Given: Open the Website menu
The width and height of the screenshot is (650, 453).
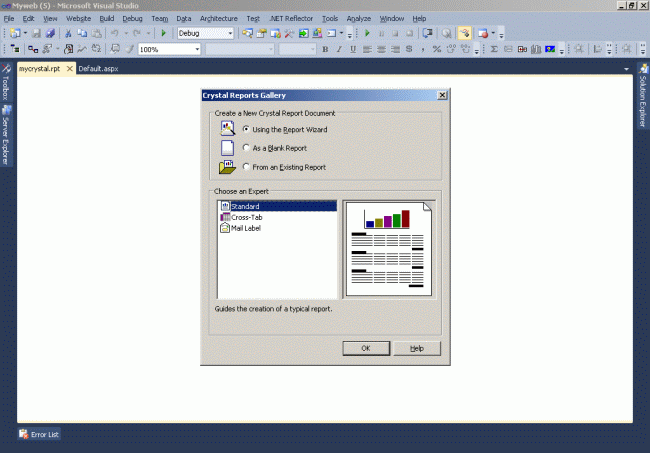Looking at the screenshot, I should pyautogui.click(x=78, y=18).
